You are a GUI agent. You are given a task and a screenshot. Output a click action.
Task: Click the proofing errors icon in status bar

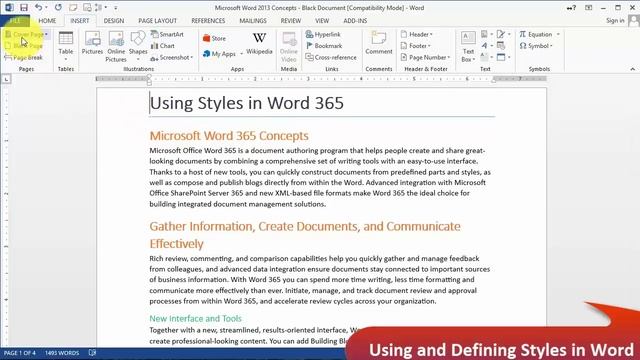click(92, 353)
